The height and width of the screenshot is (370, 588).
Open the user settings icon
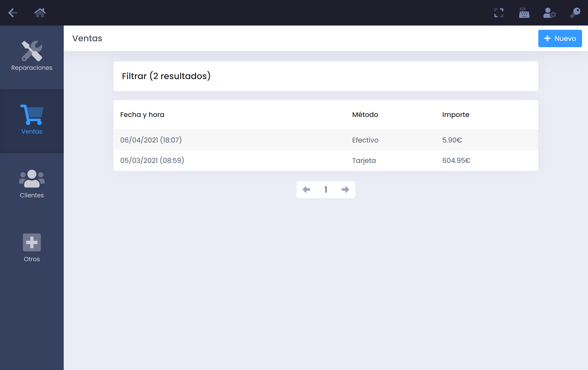pos(550,13)
